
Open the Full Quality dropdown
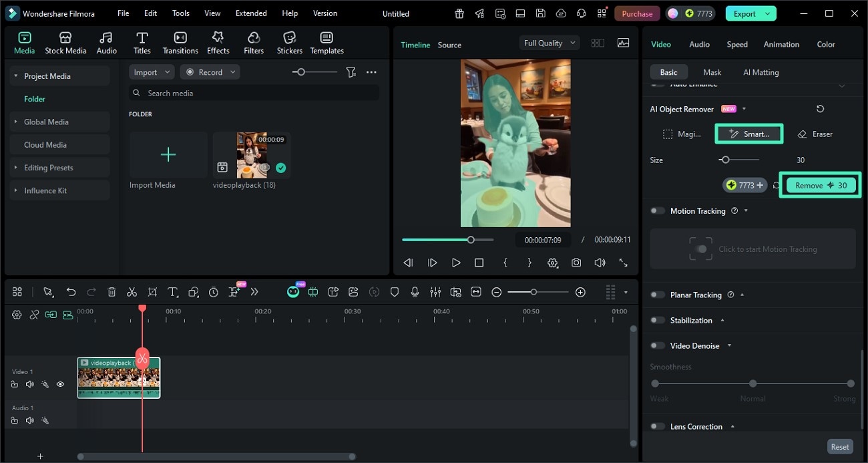pos(549,42)
